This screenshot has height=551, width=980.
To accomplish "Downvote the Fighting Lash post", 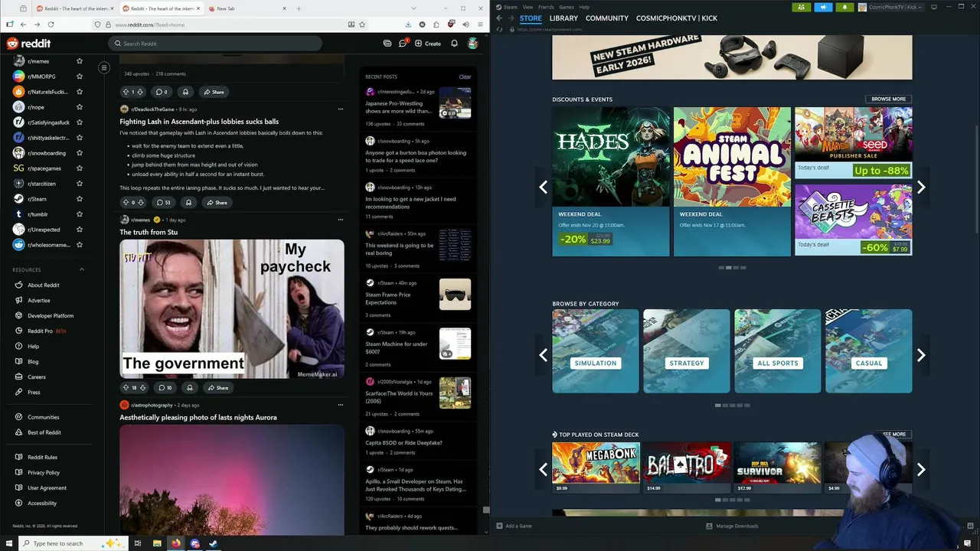I will 141,203.
